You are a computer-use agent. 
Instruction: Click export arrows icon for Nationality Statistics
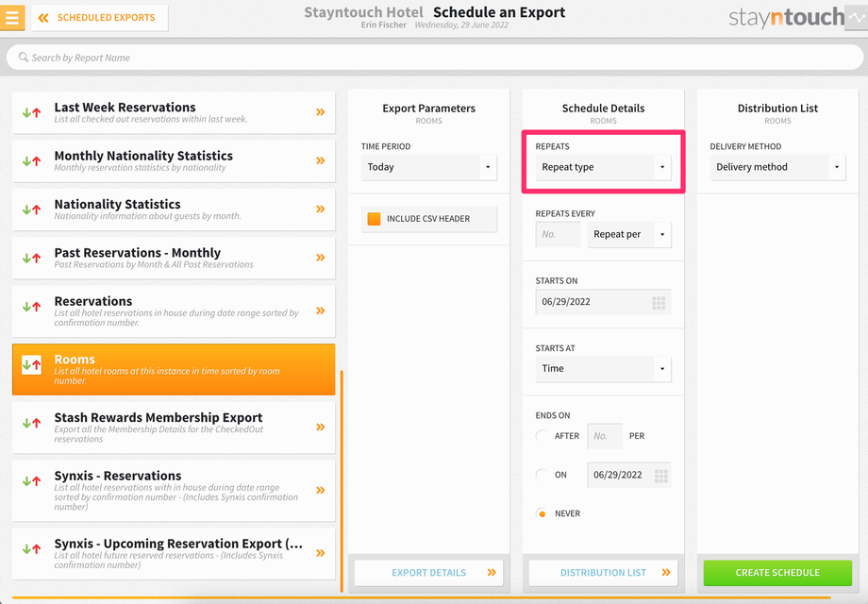coord(31,210)
